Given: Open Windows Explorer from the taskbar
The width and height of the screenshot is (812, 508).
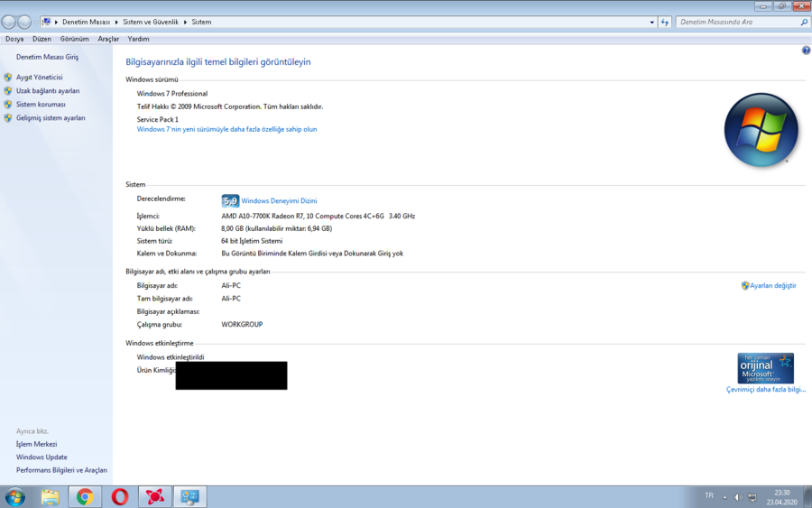Looking at the screenshot, I should click(x=51, y=497).
